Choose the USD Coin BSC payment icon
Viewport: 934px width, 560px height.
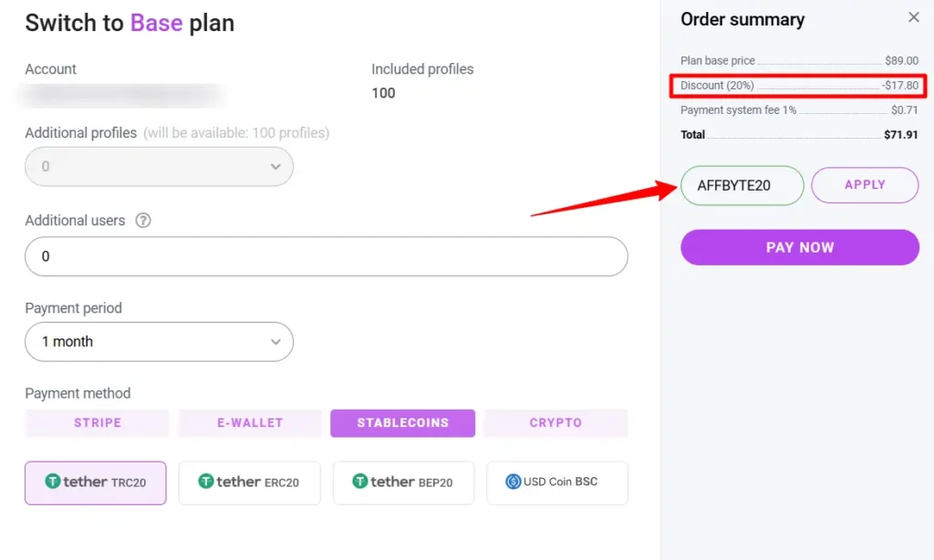(x=557, y=482)
